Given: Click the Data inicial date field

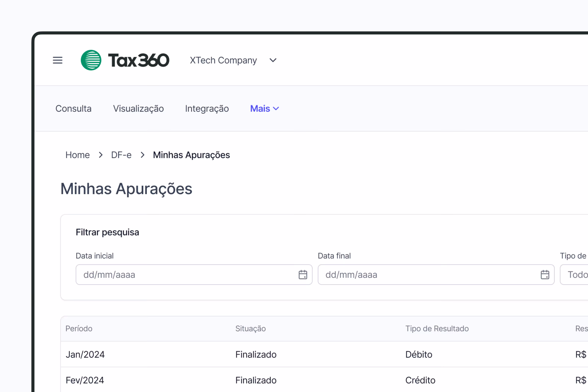Looking at the screenshot, I should click(x=175, y=274).
